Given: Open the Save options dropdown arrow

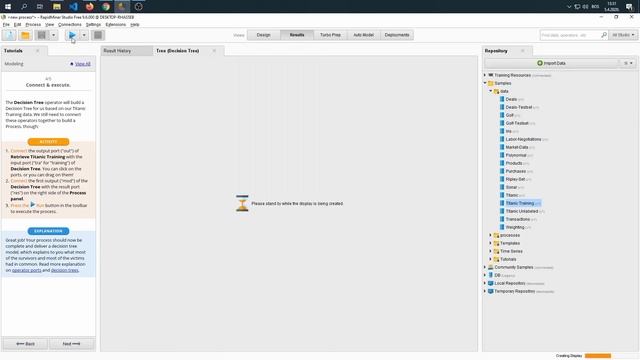Looking at the screenshot, I should click(53, 35).
